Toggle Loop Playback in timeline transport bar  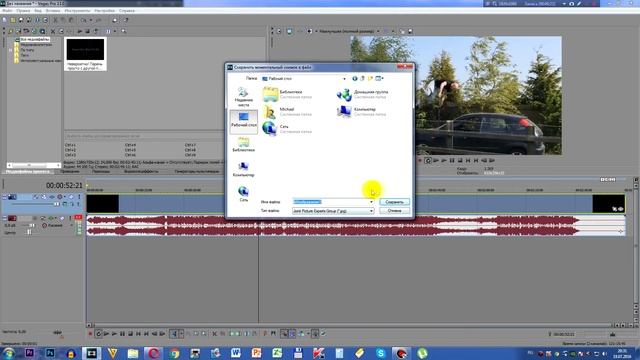tap(98, 334)
